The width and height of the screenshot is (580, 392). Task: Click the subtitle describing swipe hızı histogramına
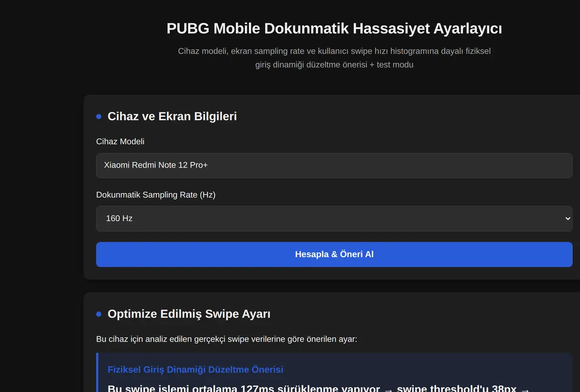click(x=334, y=58)
